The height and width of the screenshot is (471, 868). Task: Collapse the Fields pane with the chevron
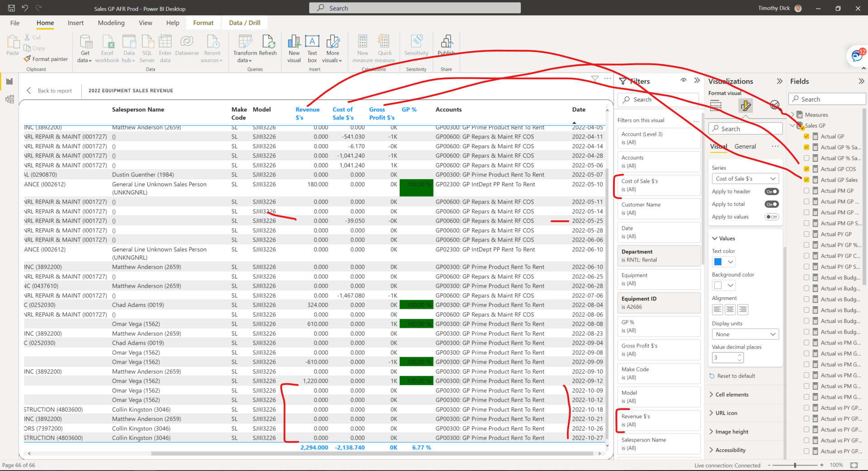coord(861,81)
